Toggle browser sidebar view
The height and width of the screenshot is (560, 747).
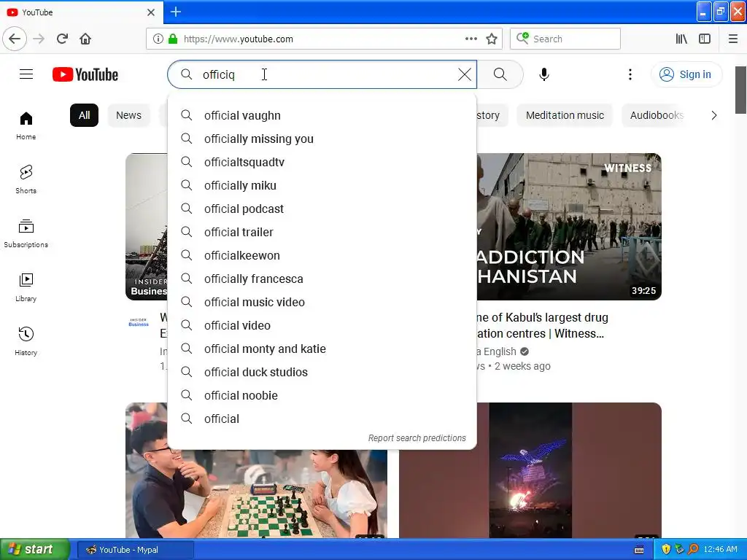(x=705, y=39)
